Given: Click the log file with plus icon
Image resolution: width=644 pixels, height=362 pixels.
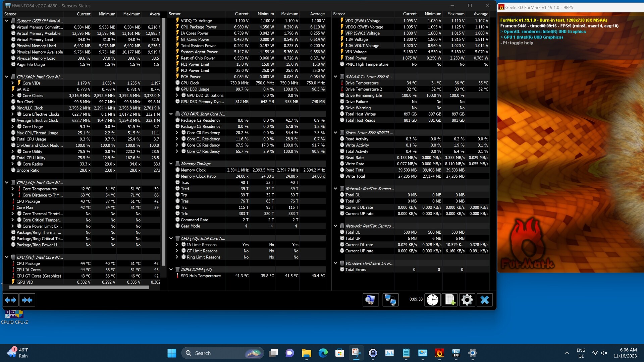Looking at the screenshot, I should pos(450,300).
